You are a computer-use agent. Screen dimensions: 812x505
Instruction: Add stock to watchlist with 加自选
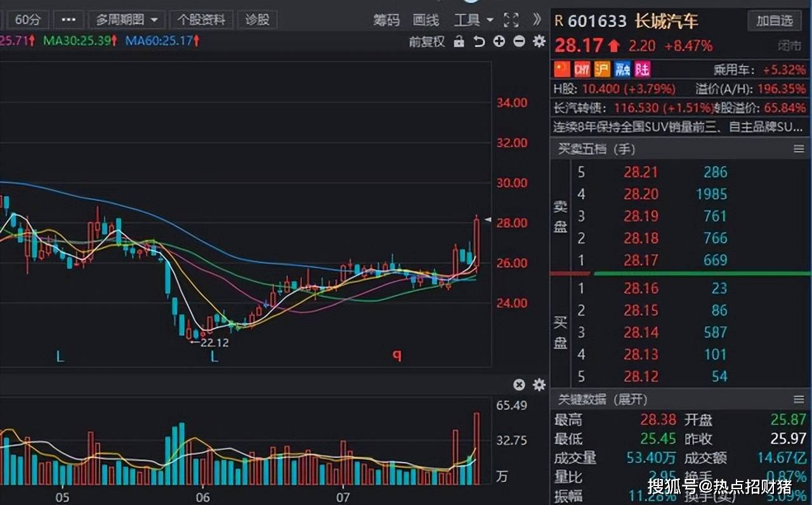coord(774,20)
